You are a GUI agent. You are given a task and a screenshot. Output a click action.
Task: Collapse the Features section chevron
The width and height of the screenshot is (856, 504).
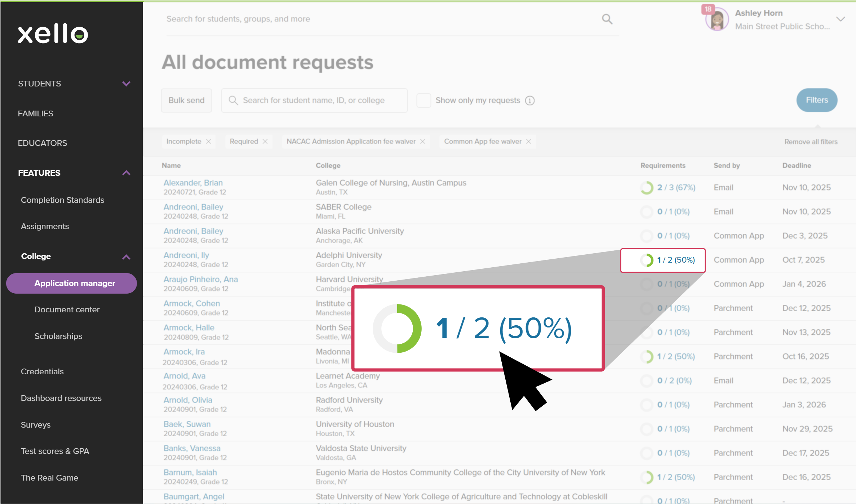126,173
